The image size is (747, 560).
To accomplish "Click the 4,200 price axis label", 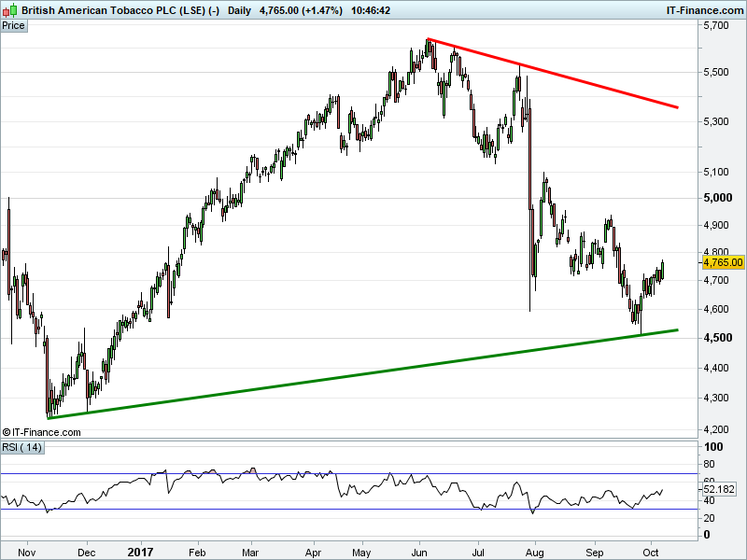I will tap(716, 429).
